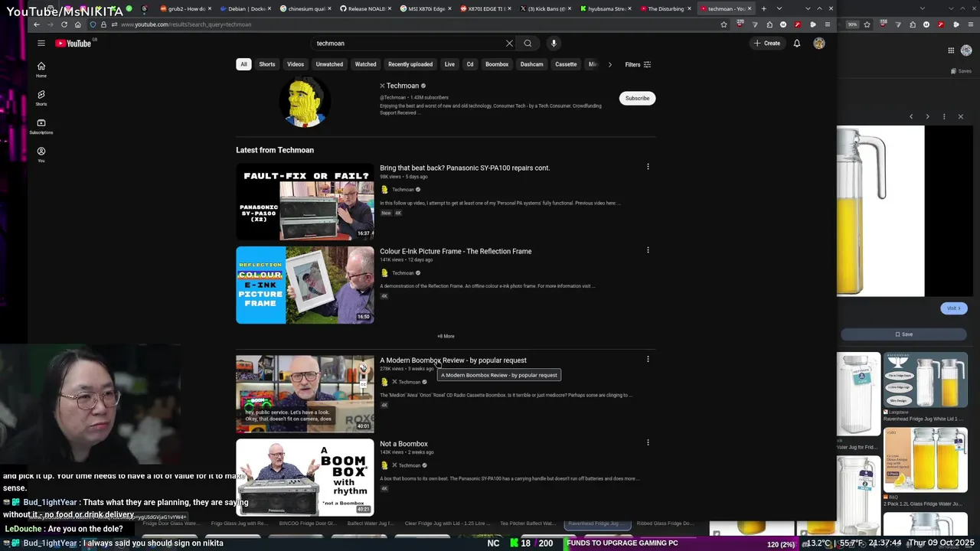Viewport: 980px width, 551px height.
Task: Click the browser address bar URL
Action: pyautogui.click(x=186, y=24)
